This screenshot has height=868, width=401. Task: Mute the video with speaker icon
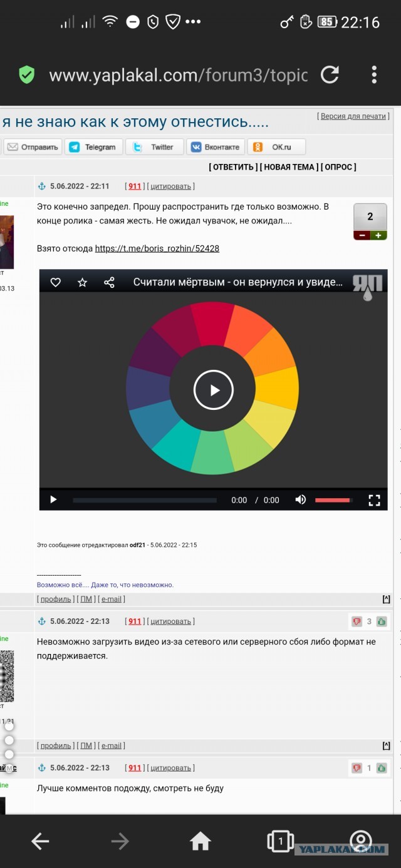(301, 499)
